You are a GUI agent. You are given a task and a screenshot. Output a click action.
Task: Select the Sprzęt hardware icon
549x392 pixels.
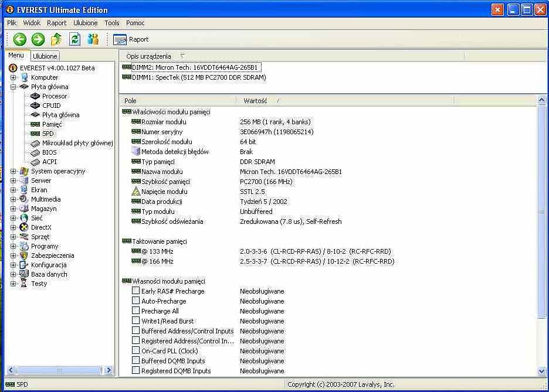pyautogui.click(x=24, y=237)
